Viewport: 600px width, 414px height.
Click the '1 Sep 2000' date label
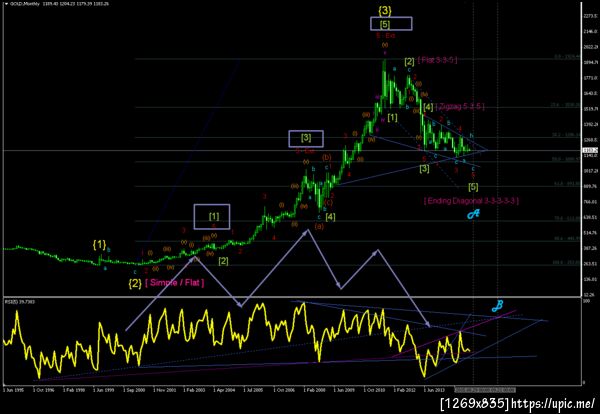tap(134, 390)
